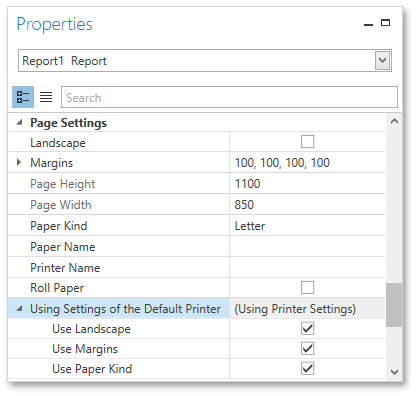Select the Use Landscape label
The width and height of the screenshot is (416, 396).
click(91, 329)
